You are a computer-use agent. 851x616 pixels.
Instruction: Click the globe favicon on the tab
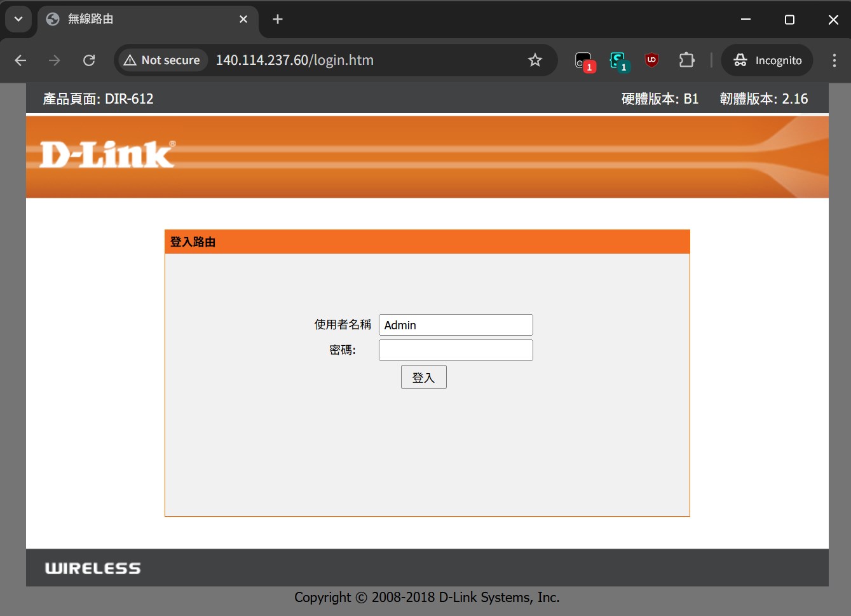coord(53,19)
